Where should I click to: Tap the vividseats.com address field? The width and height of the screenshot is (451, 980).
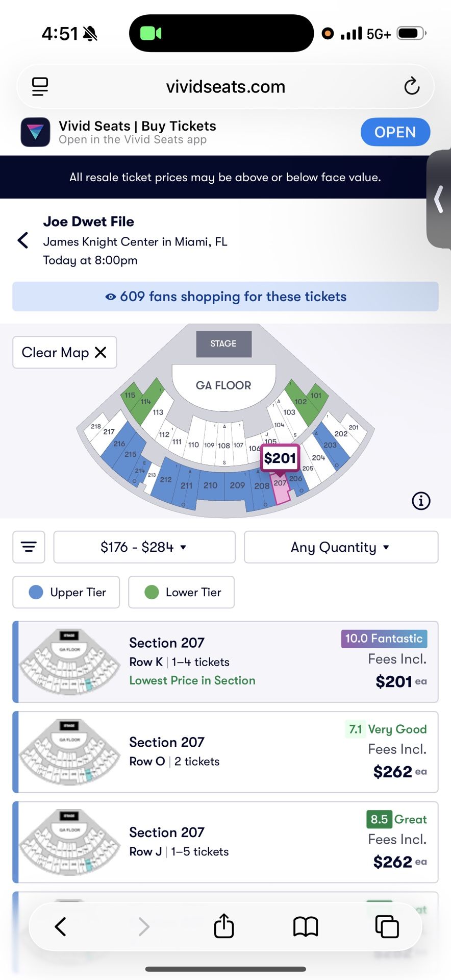click(x=225, y=86)
